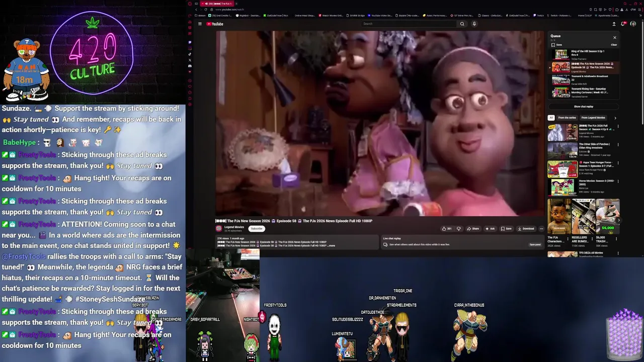This screenshot has width=644, height=362.
Task: Click the YouTube search magnifier button
Action: point(462,24)
